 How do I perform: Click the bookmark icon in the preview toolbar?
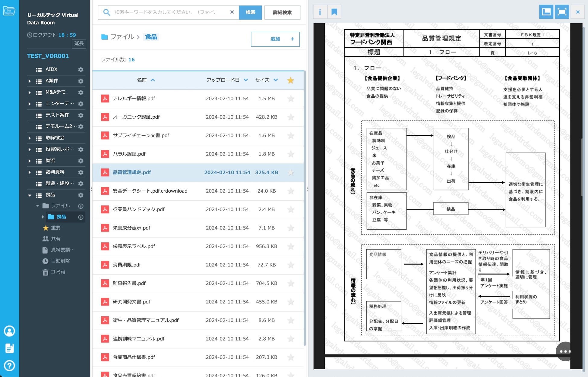click(x=334, y=12)
